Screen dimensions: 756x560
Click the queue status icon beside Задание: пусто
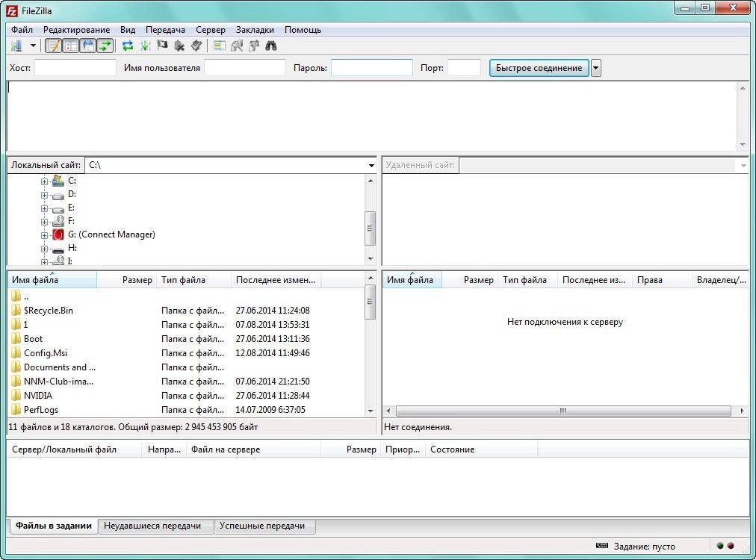click(x=601, y=546)
